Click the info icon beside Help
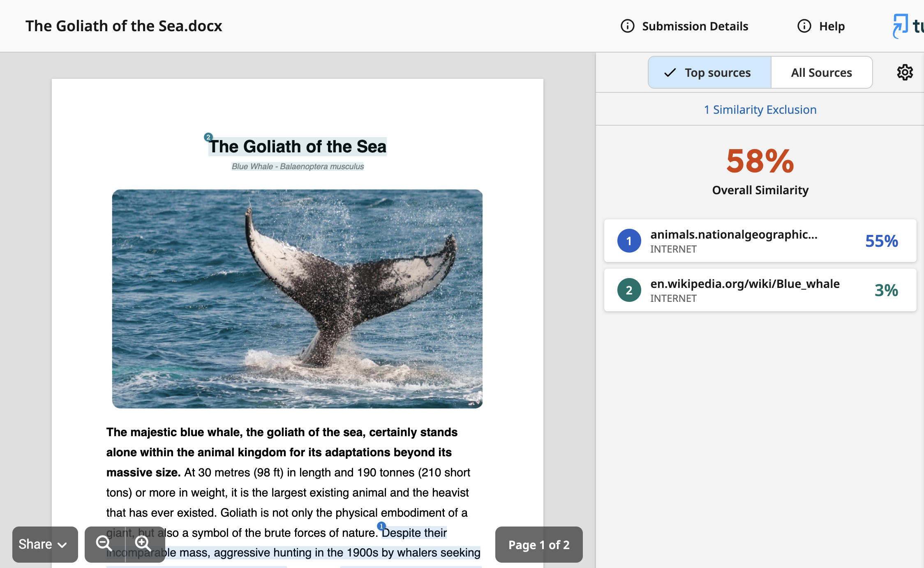The image size is (924, 568). tap(804, 26)
